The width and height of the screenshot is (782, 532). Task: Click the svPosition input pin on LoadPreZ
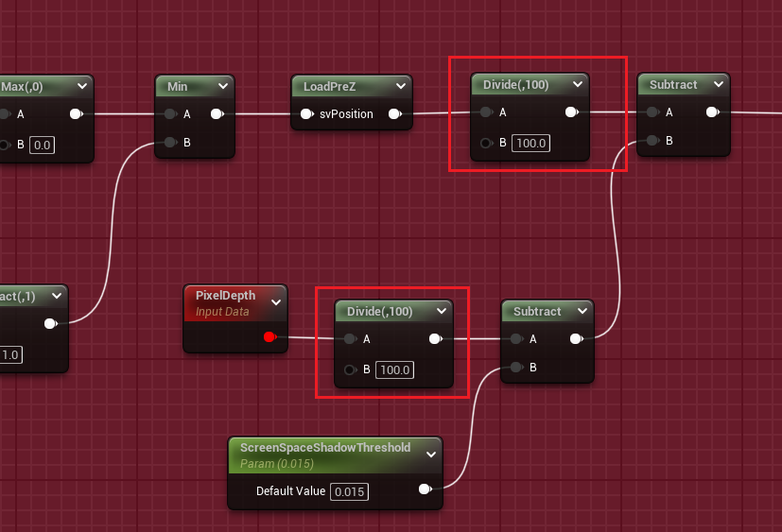pos(306,115)
